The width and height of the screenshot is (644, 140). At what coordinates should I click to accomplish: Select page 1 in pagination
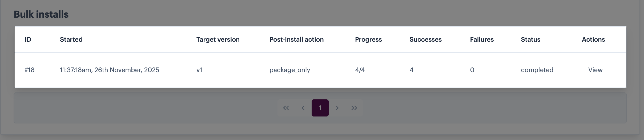pos(320,108)
